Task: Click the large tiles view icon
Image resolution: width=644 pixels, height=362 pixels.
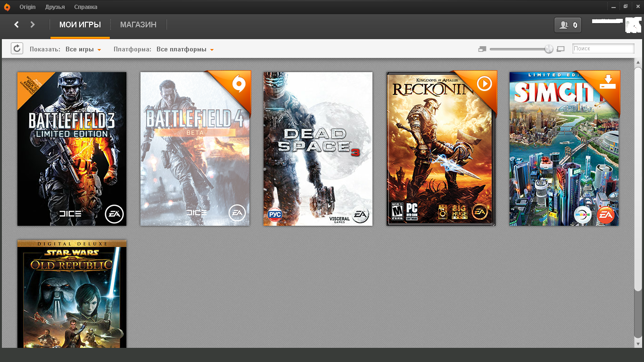Action: pos(561,49)
